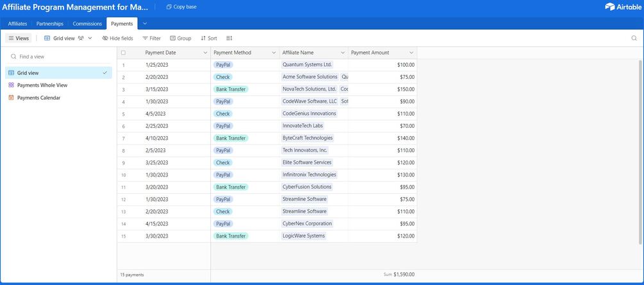Viewport: 644px width, 285px height.
Task: Click the 15 payments record count
Action: click(x=132, y=275)
